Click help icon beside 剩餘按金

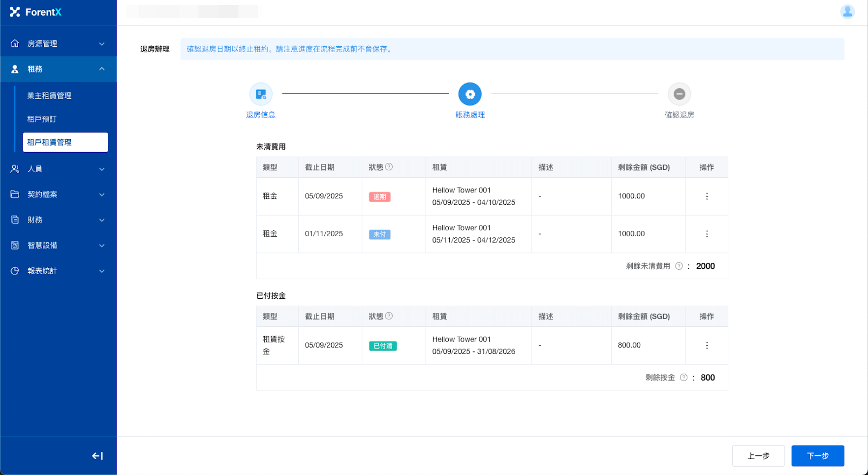coord(683,378)
